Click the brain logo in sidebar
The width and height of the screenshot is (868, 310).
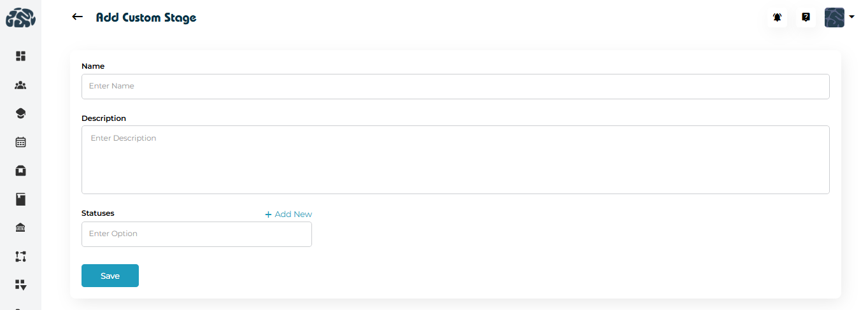[20, 18]
